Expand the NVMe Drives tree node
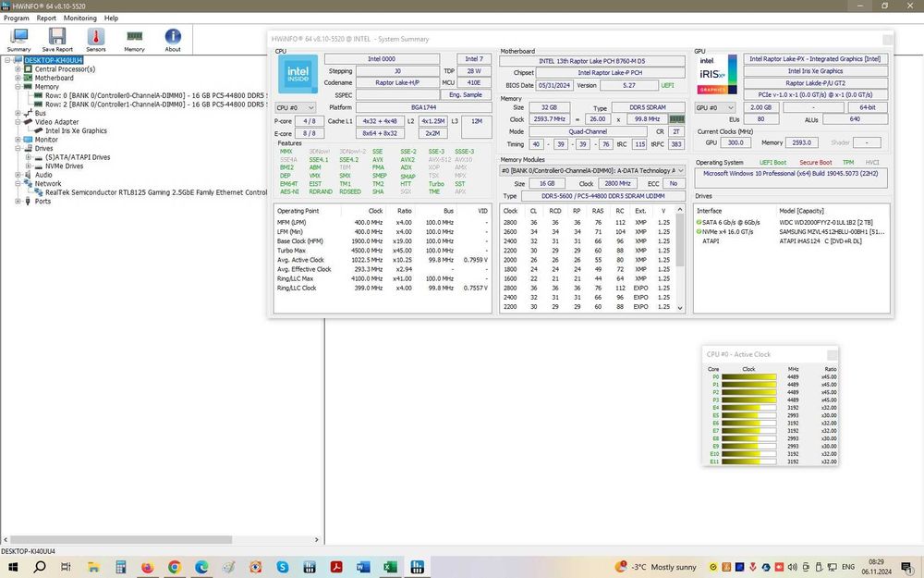The height and width of the screenshot is (578, 924). coord(28,166)
